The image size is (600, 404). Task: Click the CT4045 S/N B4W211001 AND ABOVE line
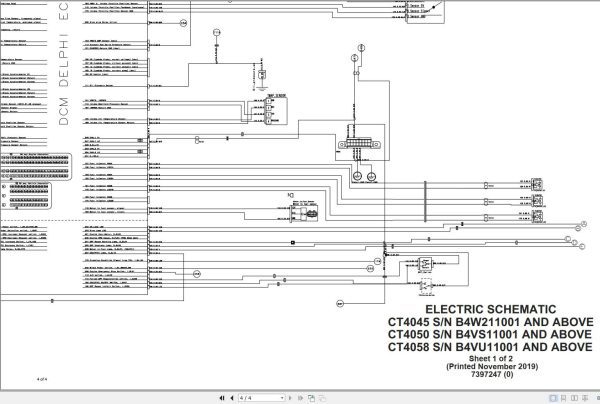(491, 322)
